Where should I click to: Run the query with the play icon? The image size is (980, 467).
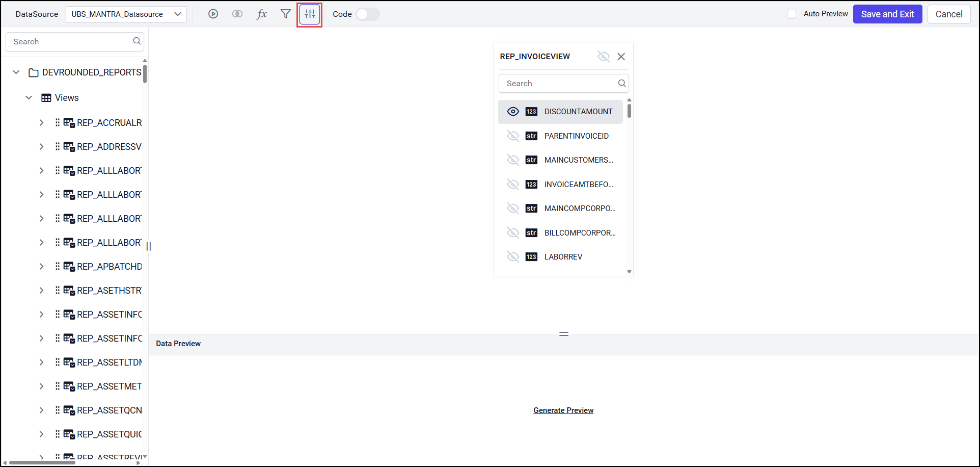[x=213, y=14]
